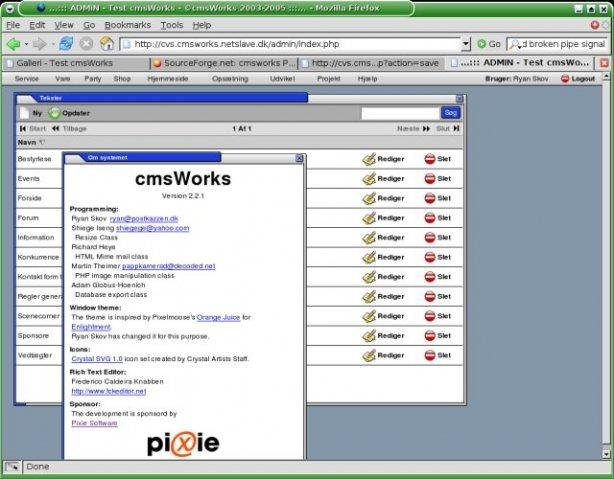This screenshot has height=479, width=614.
Task: Open the Vare menu in cmsWorks
Action: click(x=62, y=79)
